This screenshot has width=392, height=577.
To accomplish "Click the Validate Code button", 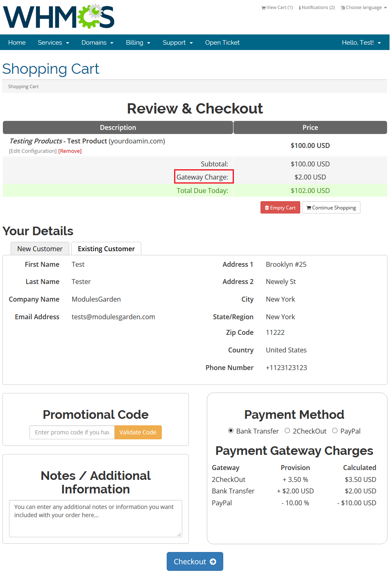I will (x=138, y=432).
